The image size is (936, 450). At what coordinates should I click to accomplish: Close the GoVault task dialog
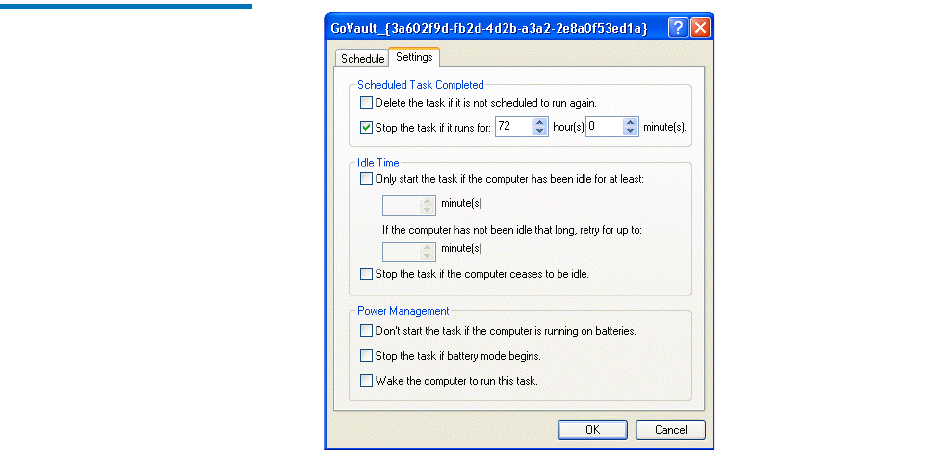click(x=701, y=28)
